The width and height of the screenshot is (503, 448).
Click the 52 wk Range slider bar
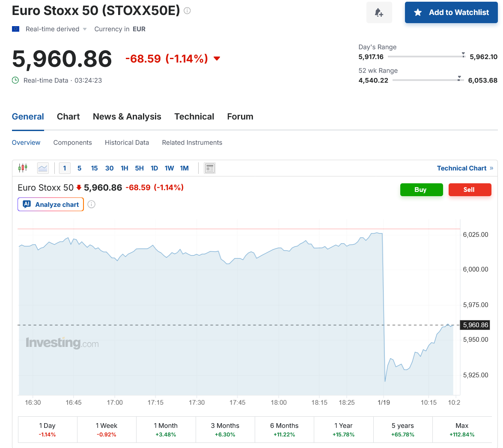pos(428,80)
